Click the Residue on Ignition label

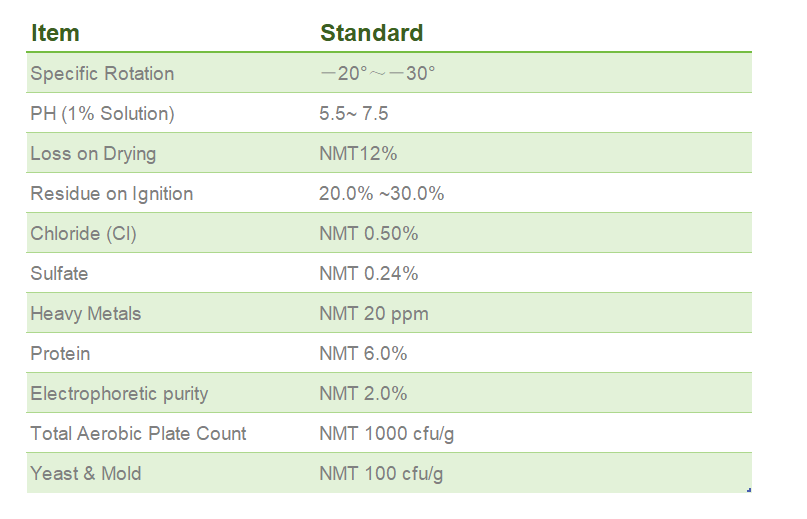[x=112, y=194]
